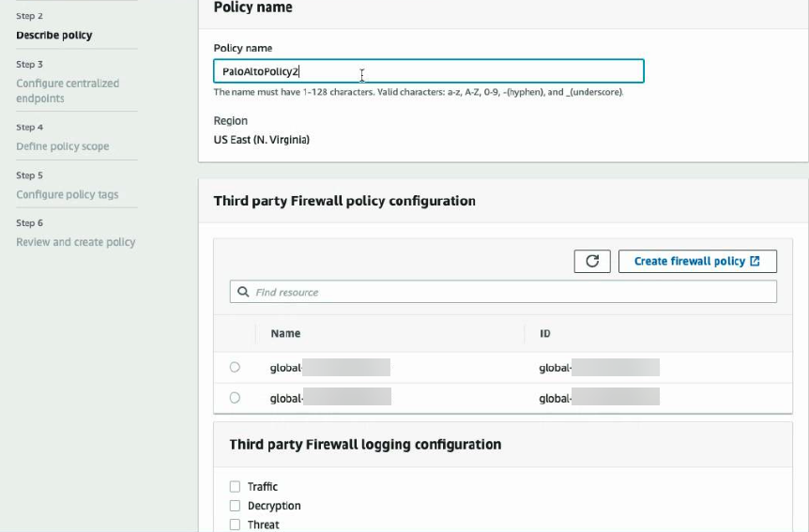
Task: Click the Name column header
Action: tap(285, 333)
